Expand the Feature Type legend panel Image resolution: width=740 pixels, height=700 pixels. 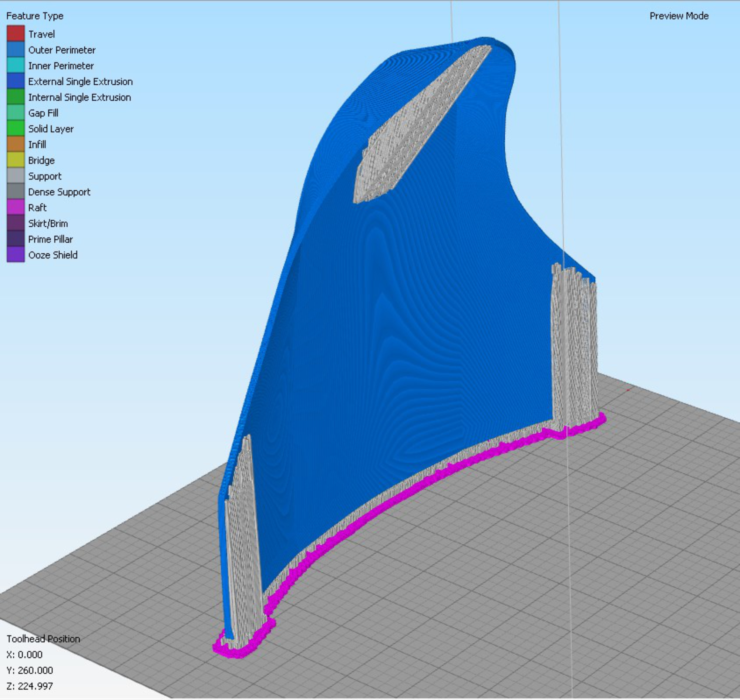(34, 16)
